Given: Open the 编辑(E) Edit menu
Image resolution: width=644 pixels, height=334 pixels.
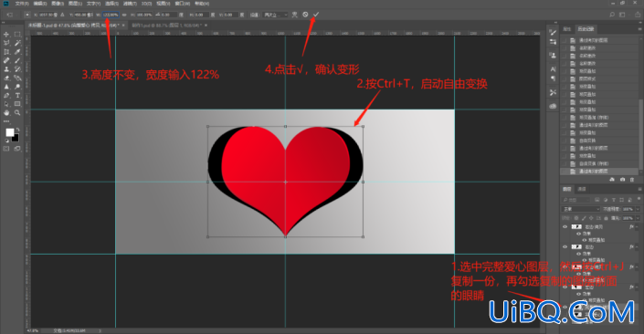Looking at the screenshot, I should point(40,4).
